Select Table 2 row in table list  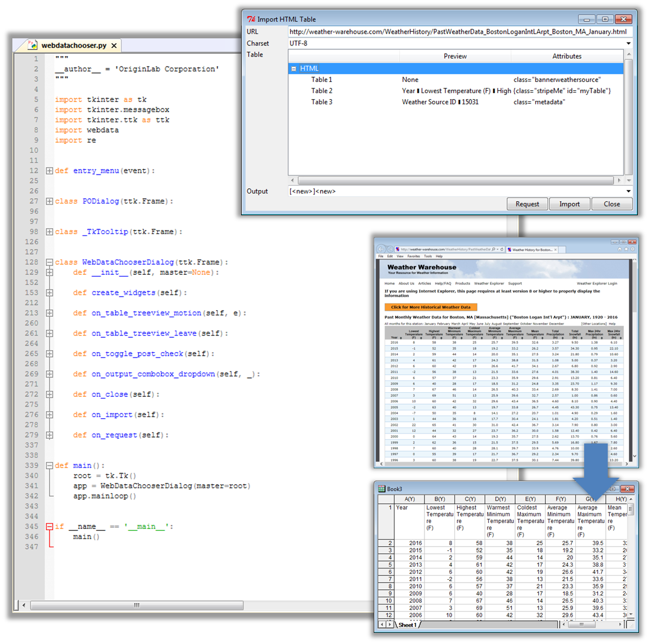point(322,91)
